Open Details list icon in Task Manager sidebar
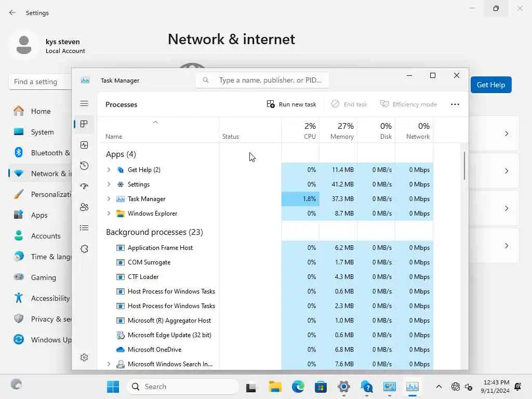Image resolution: width=532 pixels, height=399 pixels. point(84,228)
